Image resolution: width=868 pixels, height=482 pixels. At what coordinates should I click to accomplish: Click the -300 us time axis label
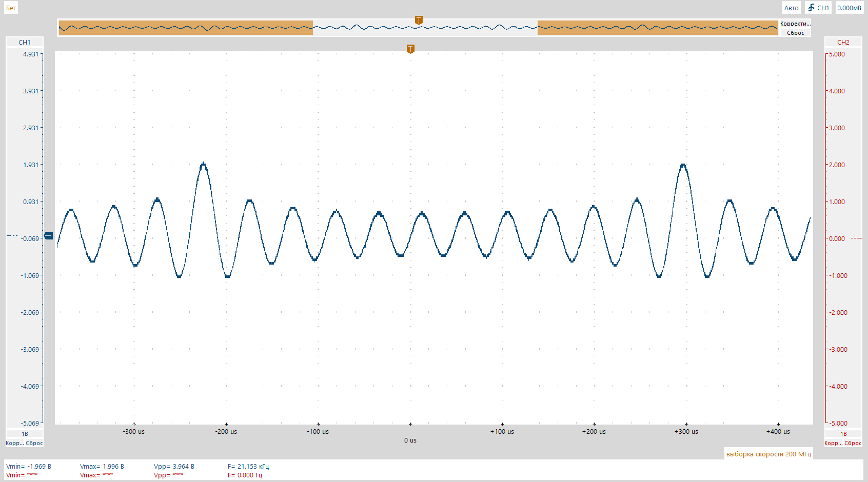coord(134,431)
